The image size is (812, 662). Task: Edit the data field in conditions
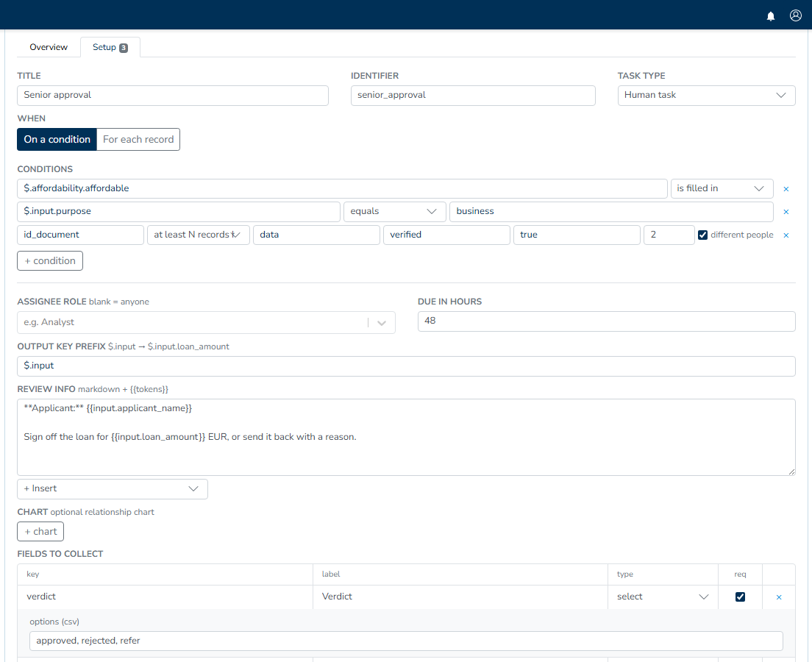(316, 235)
